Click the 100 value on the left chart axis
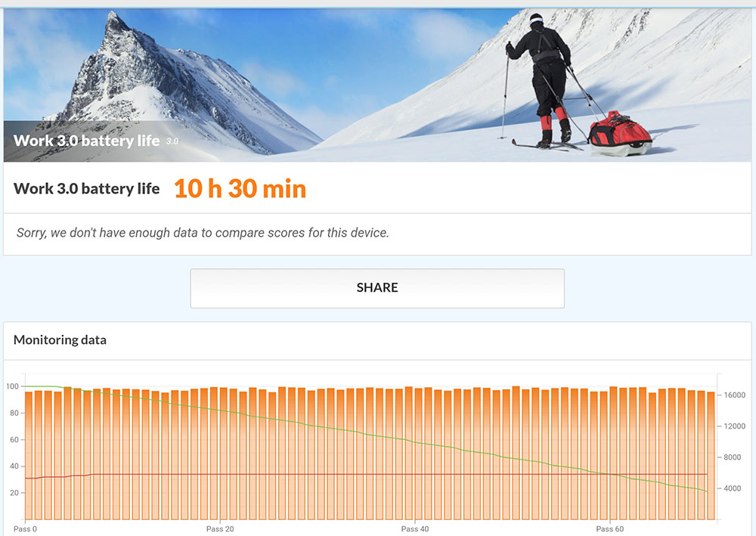The height and width of the screenshot is (536, 756). coord(12,386)
